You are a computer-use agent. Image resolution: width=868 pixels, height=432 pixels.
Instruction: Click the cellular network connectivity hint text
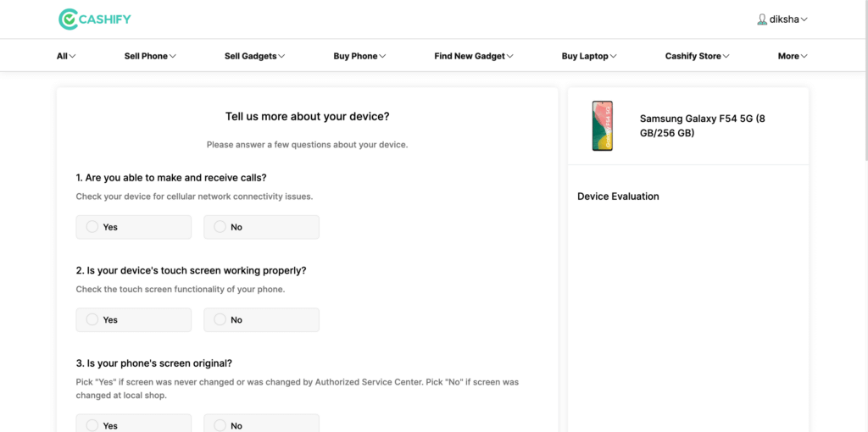tap(194, 197)
